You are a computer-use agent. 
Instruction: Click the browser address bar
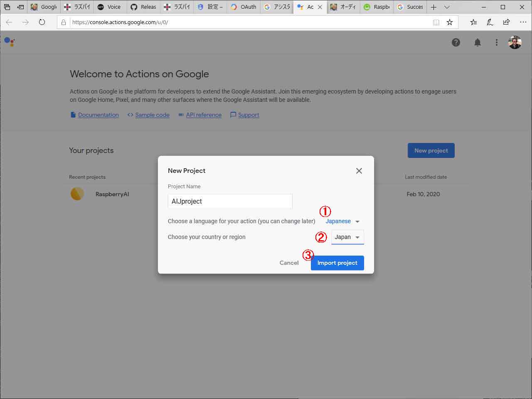point(249,22)
